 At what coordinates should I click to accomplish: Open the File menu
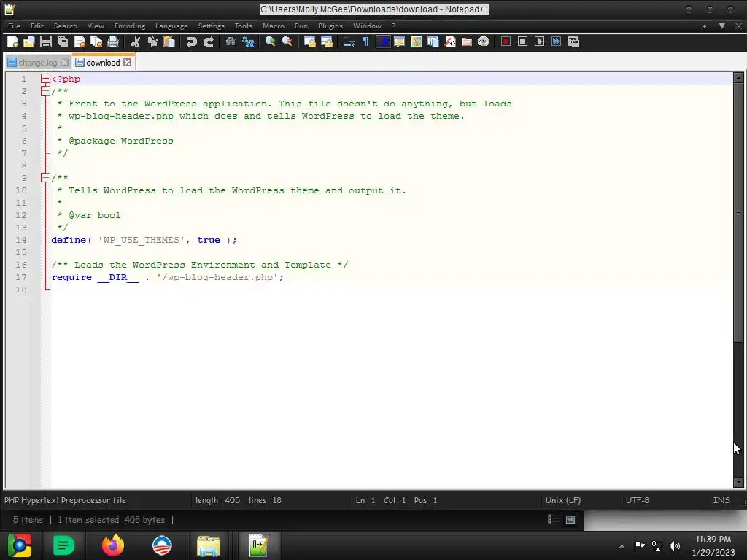click(14, 26)
